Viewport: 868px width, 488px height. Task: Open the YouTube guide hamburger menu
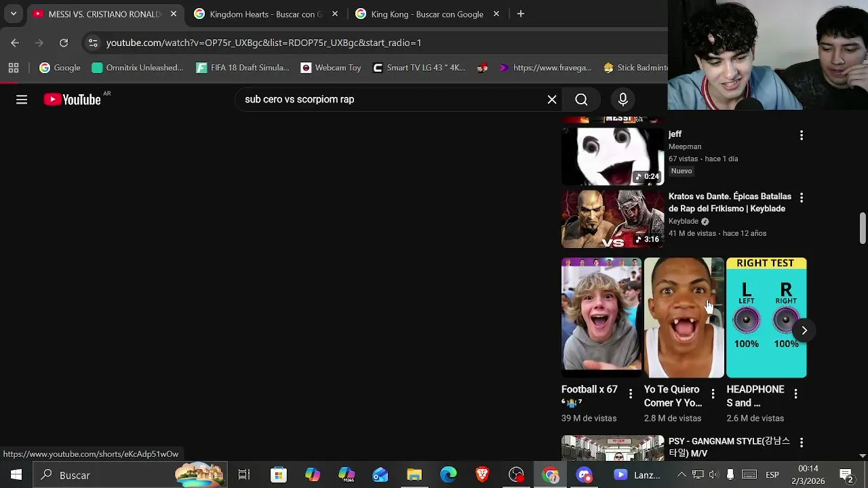[x=22, y=100]
